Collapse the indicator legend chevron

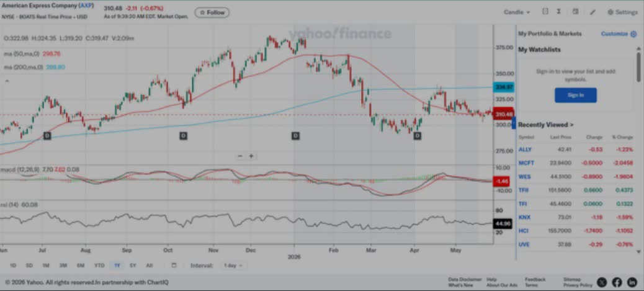pos(7,81)
